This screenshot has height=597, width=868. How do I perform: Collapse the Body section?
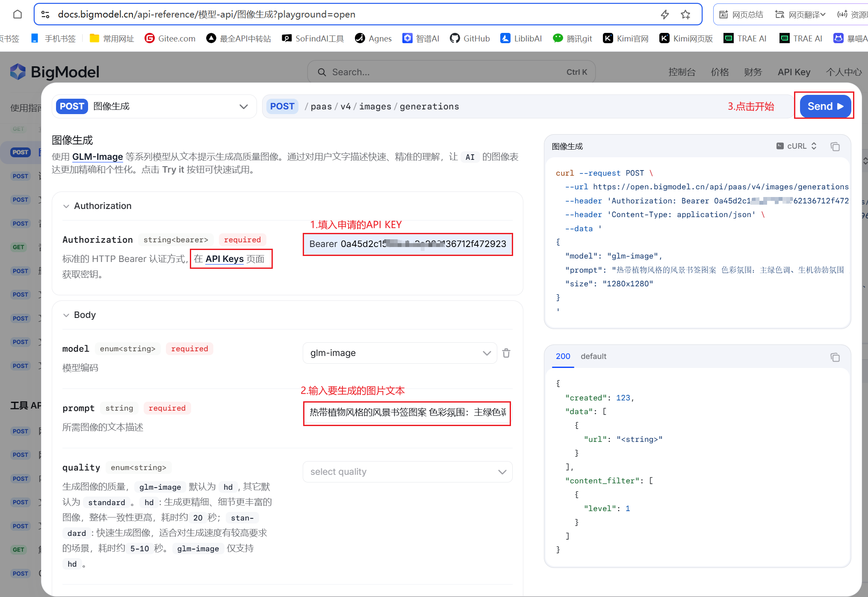pyautogui.click(x=80, y=315)
